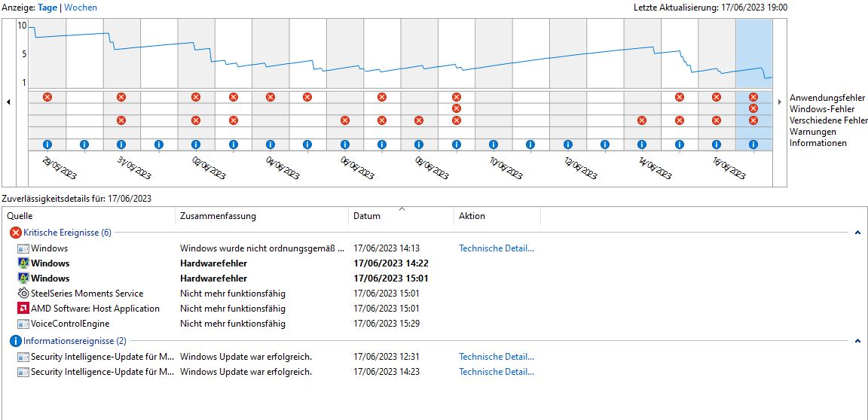Screen dimensions: 868x420
Task: Click the 12/06/2023 date label under the chart
Action: point(580,167)
